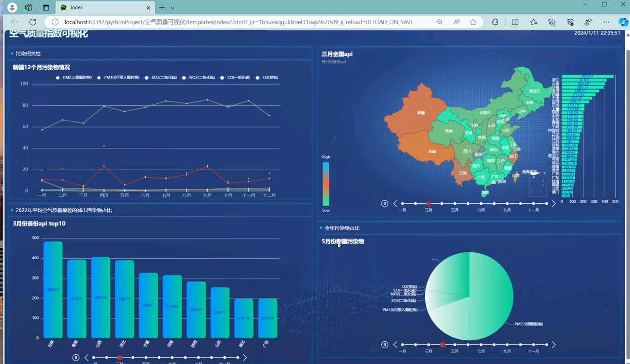630x364 pixels.
Task: Select the index tab
Action: point(105,7)
